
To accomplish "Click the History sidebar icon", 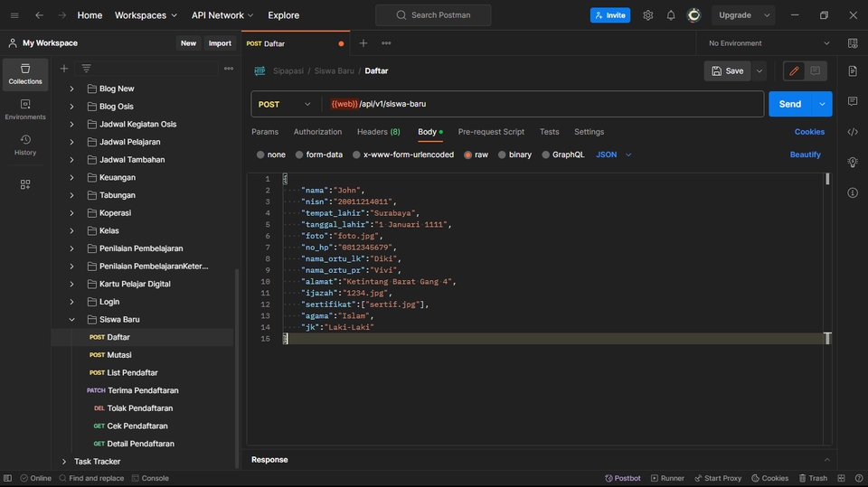I will click(25, 145).
